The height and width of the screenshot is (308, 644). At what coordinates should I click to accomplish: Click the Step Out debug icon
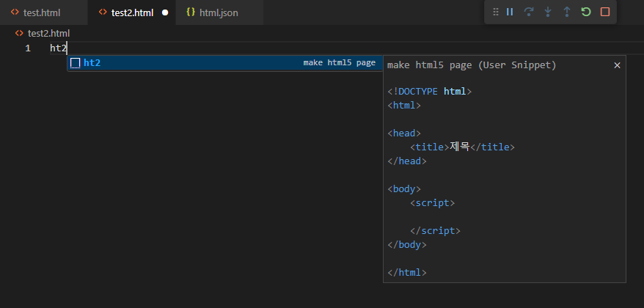(x=567, y=12)
